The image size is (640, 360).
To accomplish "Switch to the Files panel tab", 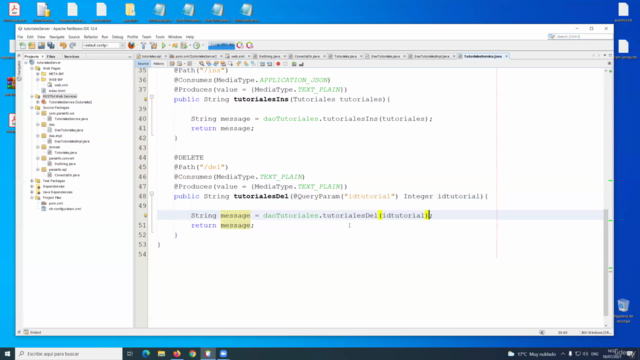I will point(51,56).
